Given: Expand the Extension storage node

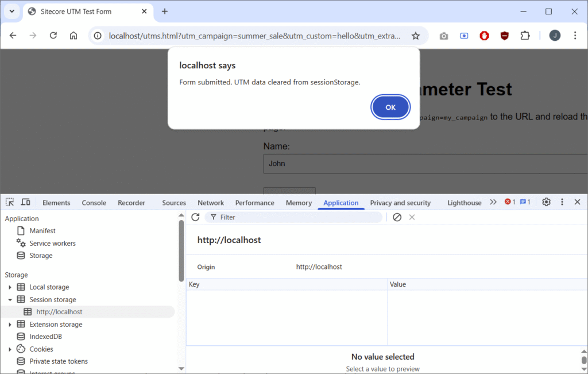Looking at the screenshot, I should pyautogui.click(x=10, y=325).
